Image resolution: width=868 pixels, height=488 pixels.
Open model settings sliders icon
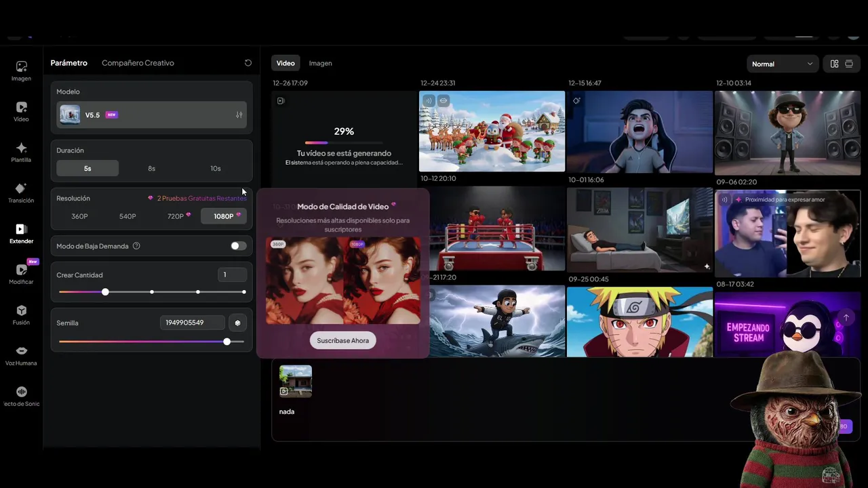[239, 115]
